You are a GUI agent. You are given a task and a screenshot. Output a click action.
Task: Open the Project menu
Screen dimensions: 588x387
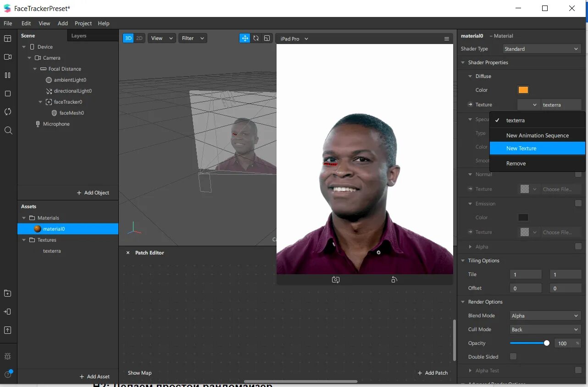coord(83,23)
